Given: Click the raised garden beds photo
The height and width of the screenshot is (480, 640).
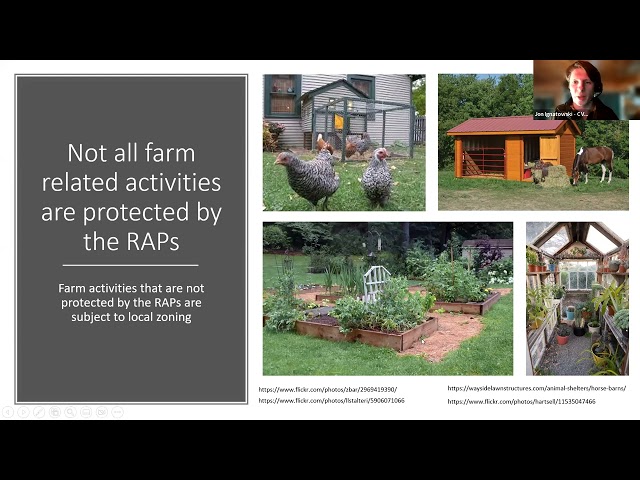Looking at the screenshot, I should pos(387,298).
